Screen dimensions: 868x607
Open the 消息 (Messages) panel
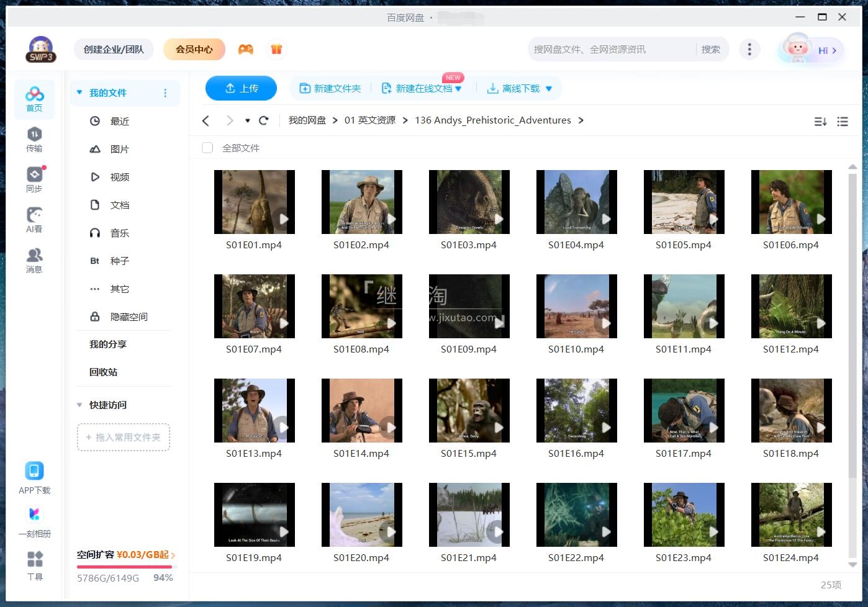click(34, 259)
